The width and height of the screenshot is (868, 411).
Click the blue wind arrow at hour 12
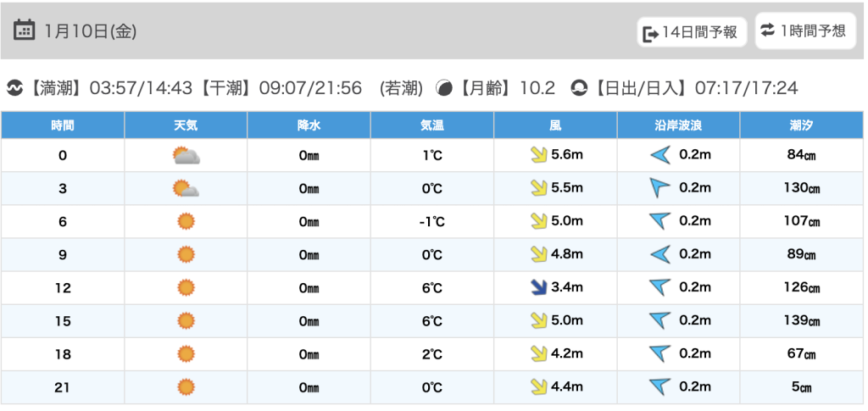coord(537,287)
